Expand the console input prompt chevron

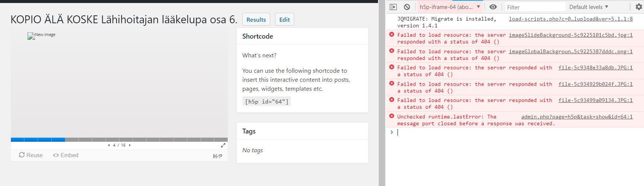pyautogui.click(x=392, y=132)
